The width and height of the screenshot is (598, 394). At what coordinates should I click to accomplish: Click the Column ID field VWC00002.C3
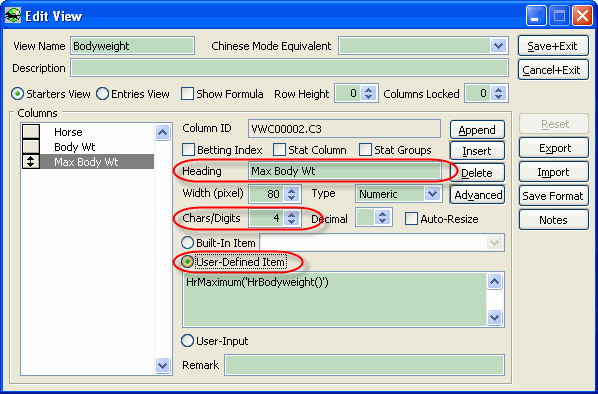[344, 129]
